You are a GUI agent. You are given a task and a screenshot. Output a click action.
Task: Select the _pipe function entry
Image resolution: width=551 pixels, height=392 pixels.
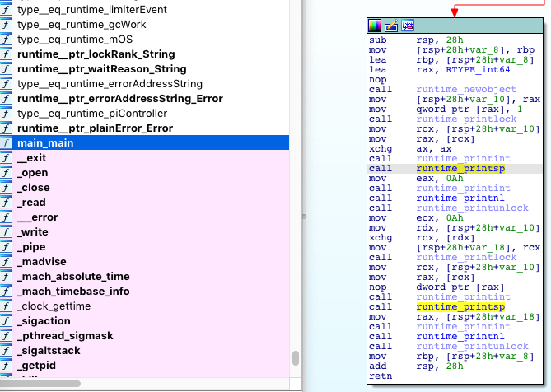[x=144, y=246]
